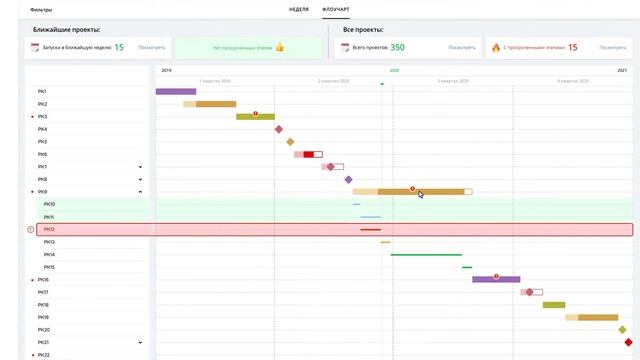This screenshot has width=640, height=360.
Task: Expand the PK21 row chevron
Action: pyautogui.click(x=140, y=342)
